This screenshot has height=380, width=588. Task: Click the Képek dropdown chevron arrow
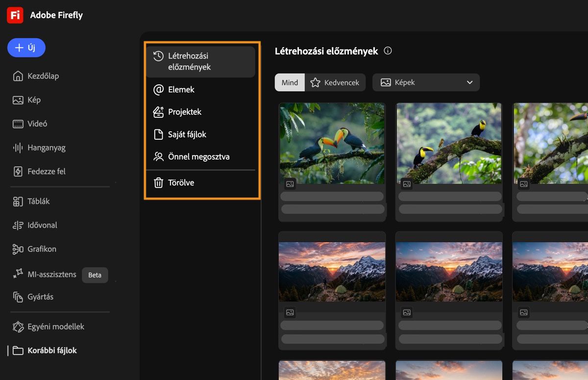[470, 82]
